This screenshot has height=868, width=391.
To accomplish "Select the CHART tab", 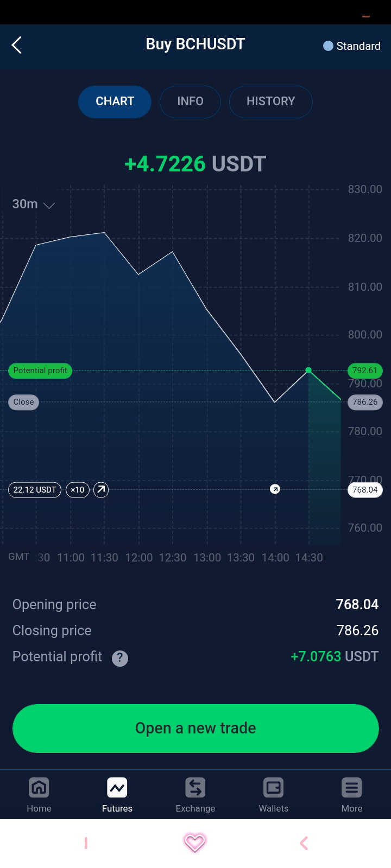I will (x=115, y=101).
